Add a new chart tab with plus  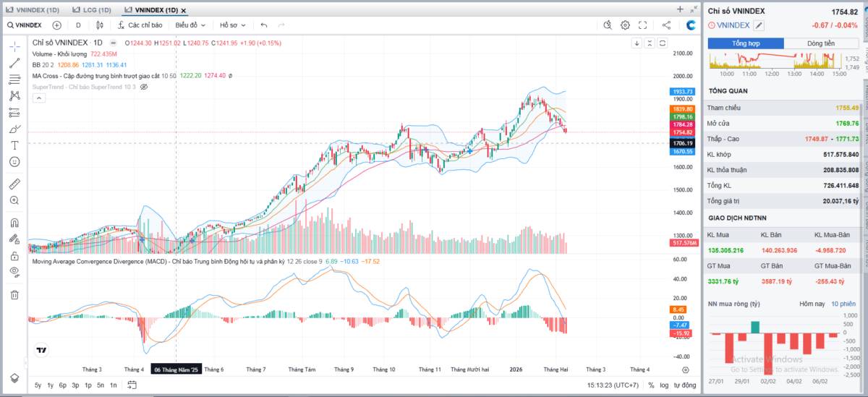tap(680, 9)
